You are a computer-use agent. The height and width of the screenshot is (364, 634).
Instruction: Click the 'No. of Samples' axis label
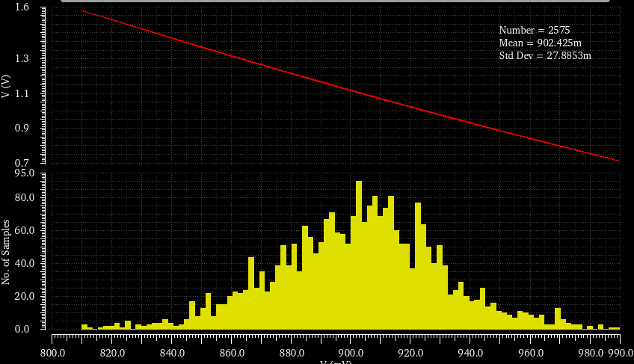coord(6,252)
